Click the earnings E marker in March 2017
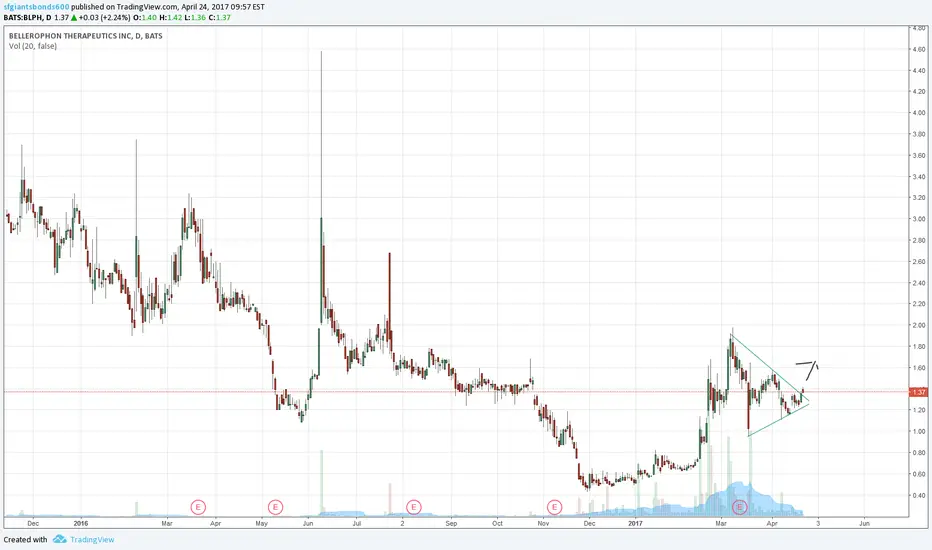932x550 pixels. [x=739, y=507]
